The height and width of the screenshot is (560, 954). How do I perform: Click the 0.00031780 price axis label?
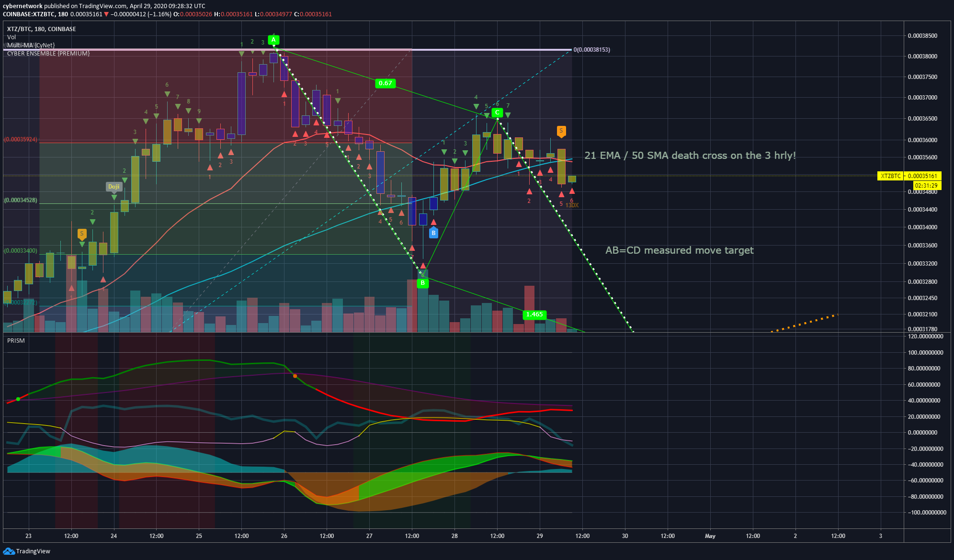point(923,329)
